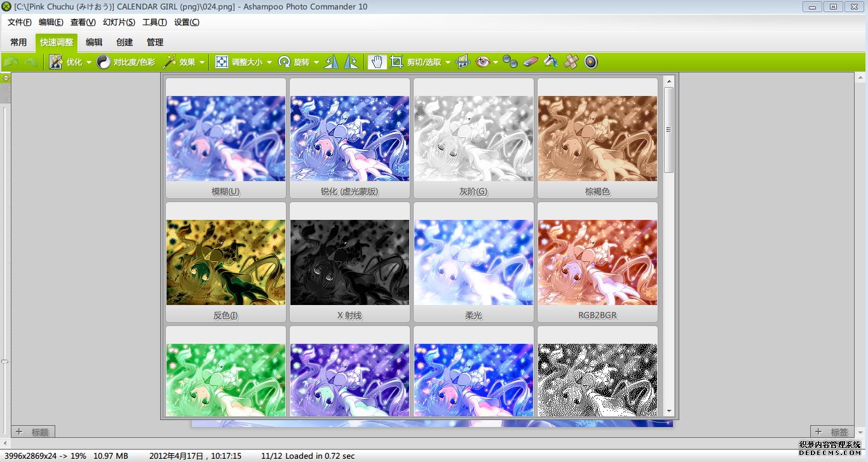Click the 优化 optimize icon
This screenshot has width=868, height=462.
(x=56, y=62)
